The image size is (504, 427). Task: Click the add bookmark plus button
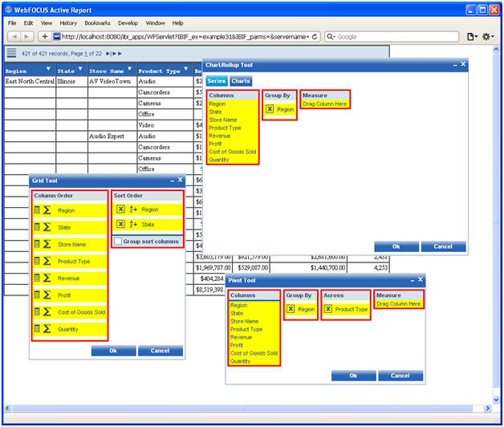click(x=45, y=37)
